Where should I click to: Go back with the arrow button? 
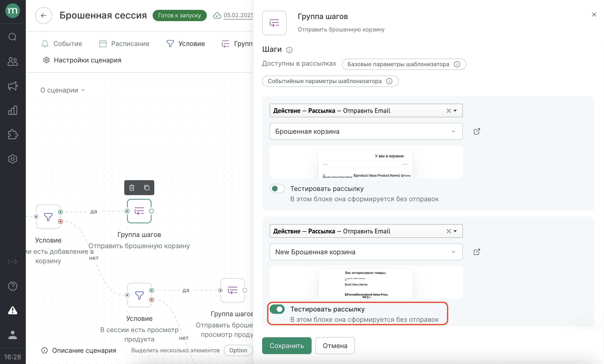click(x=44, y=15)
